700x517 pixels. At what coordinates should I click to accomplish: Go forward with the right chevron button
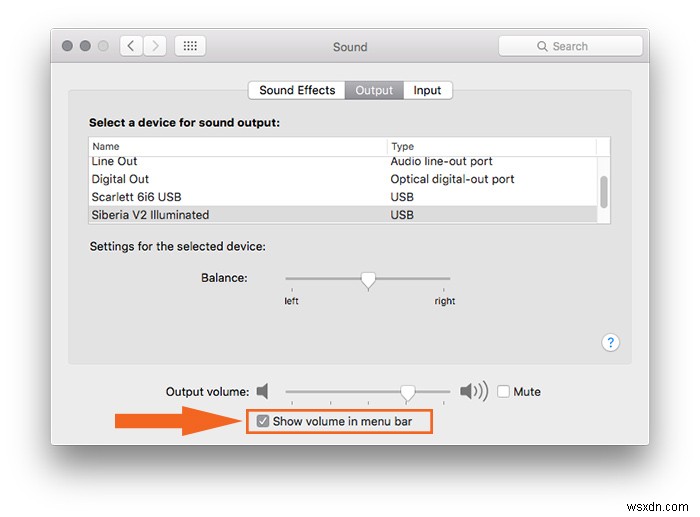pos(155,46)
